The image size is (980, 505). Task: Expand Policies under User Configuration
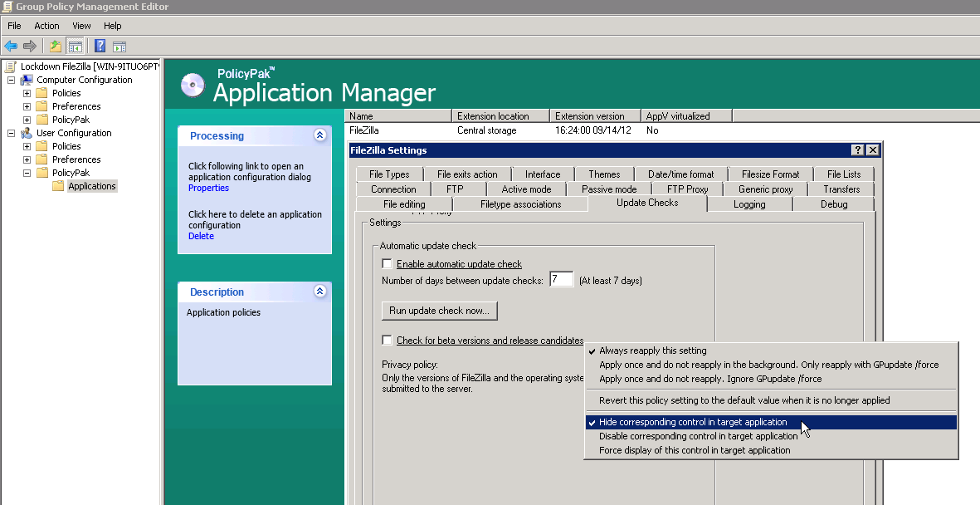point(27,146)
